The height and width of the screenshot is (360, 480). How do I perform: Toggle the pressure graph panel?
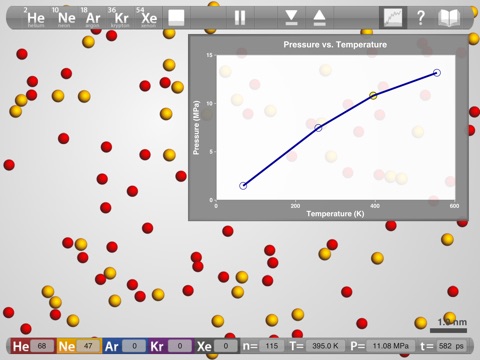point(393,18)
